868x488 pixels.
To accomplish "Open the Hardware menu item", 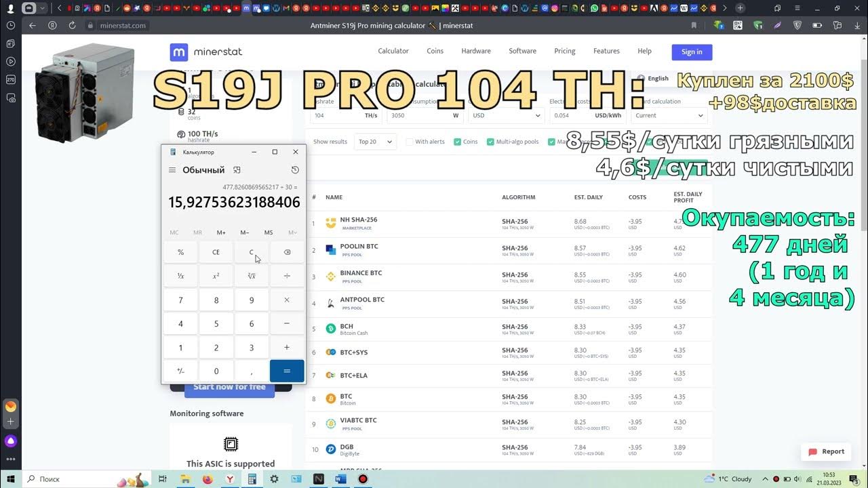I will pos(476,51).
